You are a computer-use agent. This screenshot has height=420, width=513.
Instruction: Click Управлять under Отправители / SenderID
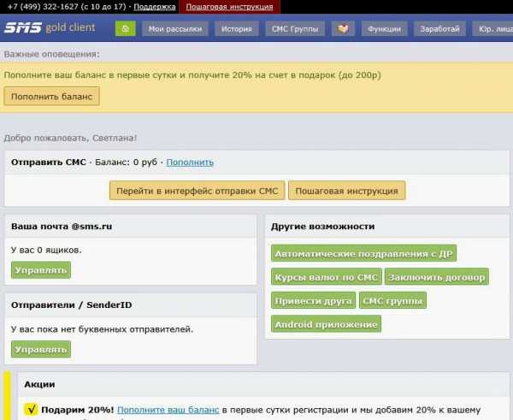[41, 349]
